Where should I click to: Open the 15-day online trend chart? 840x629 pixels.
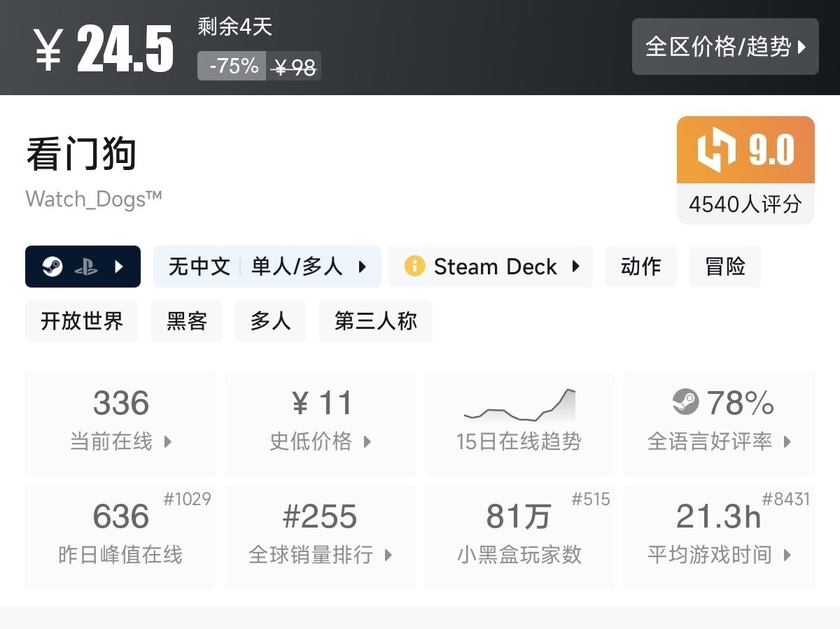(x=519, y=406)
